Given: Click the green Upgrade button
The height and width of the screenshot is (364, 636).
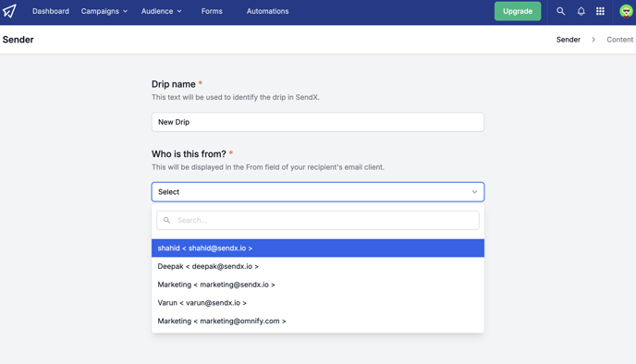Looking at the screenshot, I should pos(518,11).
